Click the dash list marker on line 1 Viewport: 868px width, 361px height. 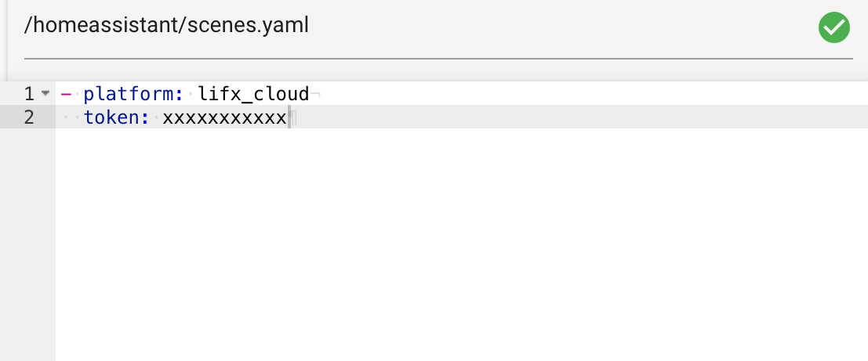tap(66, 94)
